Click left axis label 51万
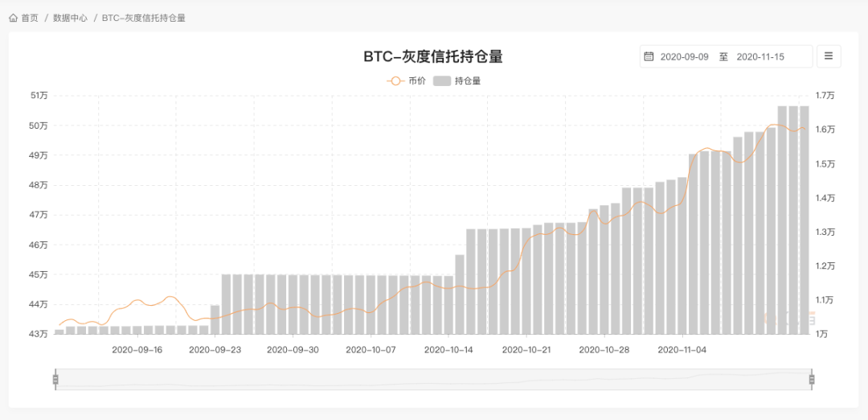The width and height of the screenshot is (868, 420). (39, 95)
